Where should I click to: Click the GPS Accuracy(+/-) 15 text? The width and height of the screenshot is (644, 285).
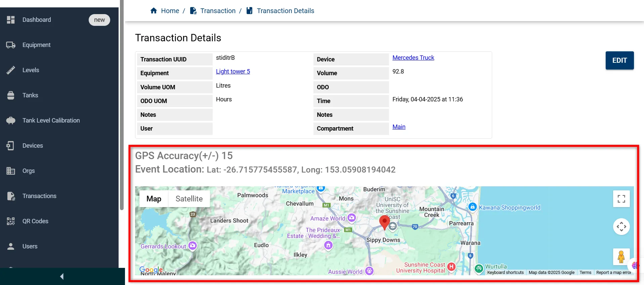point(184,156)
